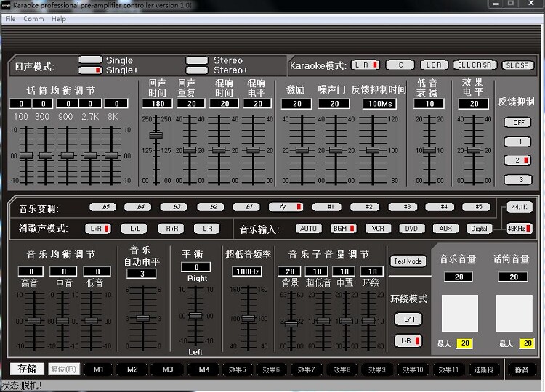Screen dimensions: 545x392
Task: Click the 复位(R) reset button
Action: 64,369
